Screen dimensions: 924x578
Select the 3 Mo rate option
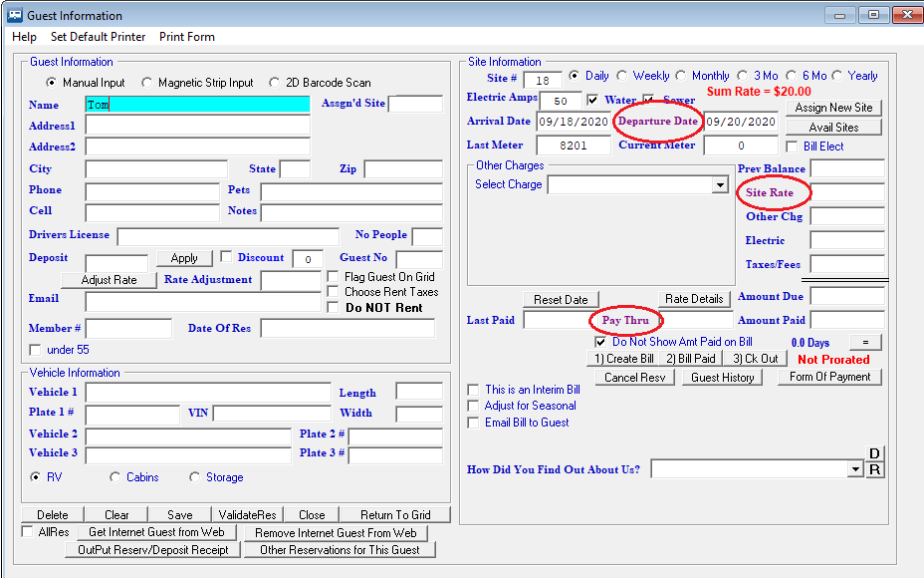[743, 76]
